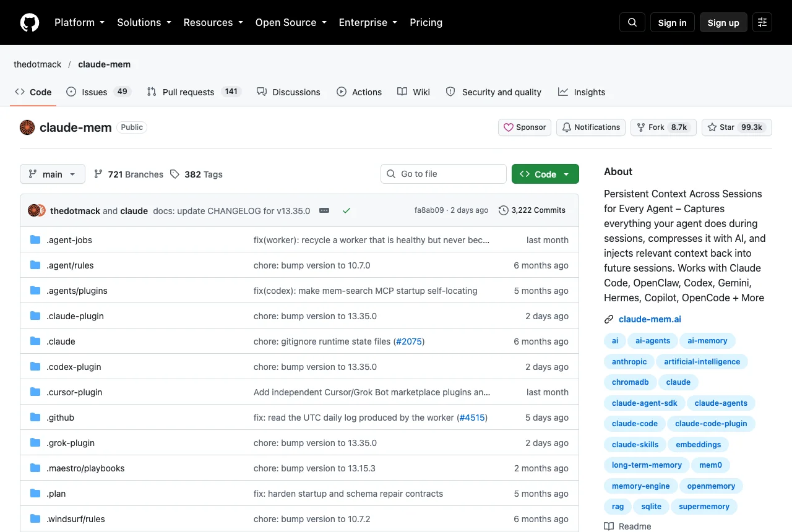Expand commit message with the ellipsis icon
This screenshot has width=792, height=532.
pyautogui.click(x=324, y=210)
